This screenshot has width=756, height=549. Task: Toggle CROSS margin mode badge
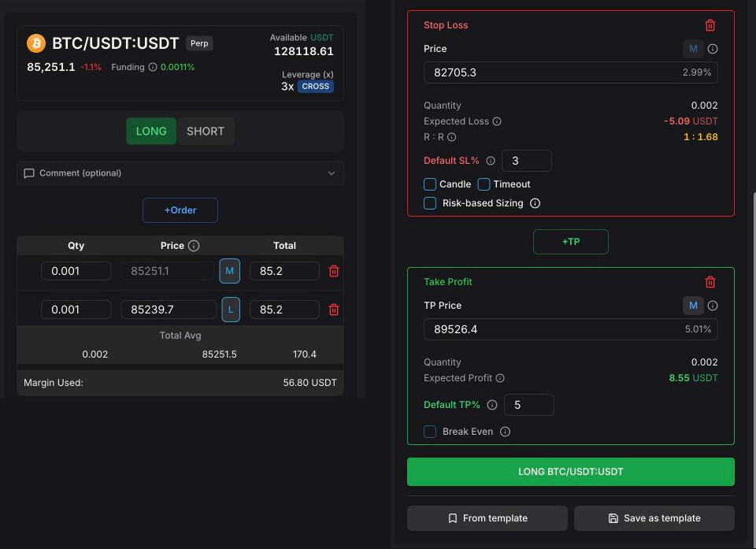315,87
